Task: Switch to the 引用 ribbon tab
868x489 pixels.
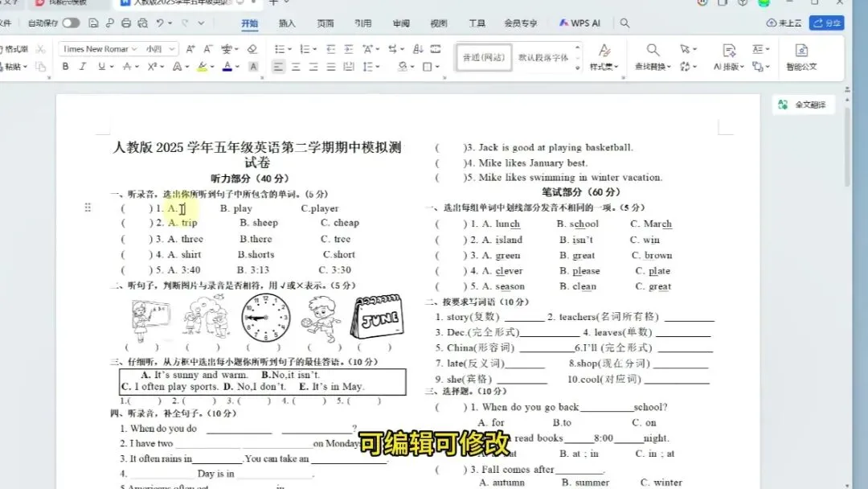Action: 362,23
